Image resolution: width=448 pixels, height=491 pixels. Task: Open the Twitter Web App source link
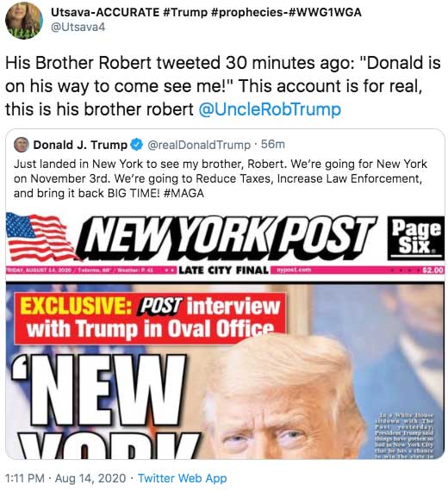(x=183, y=478)
